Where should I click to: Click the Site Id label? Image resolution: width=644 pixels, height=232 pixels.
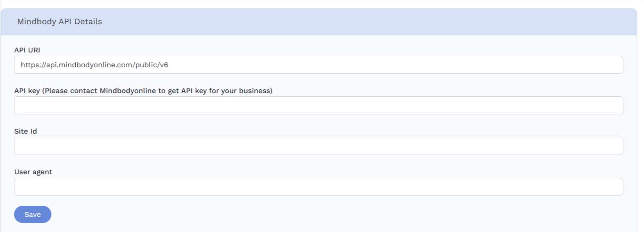click(x=25, y=131)
